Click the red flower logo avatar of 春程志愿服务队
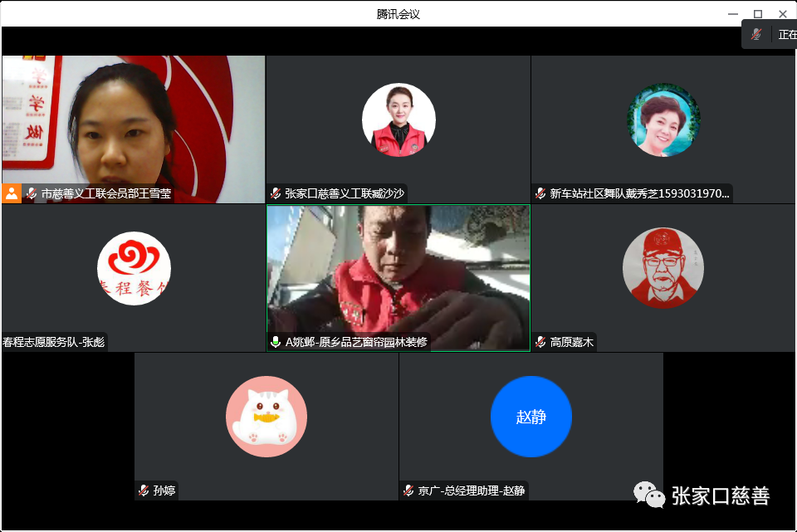797x532 pixels. pyautogui.click(x=134, y=268)
